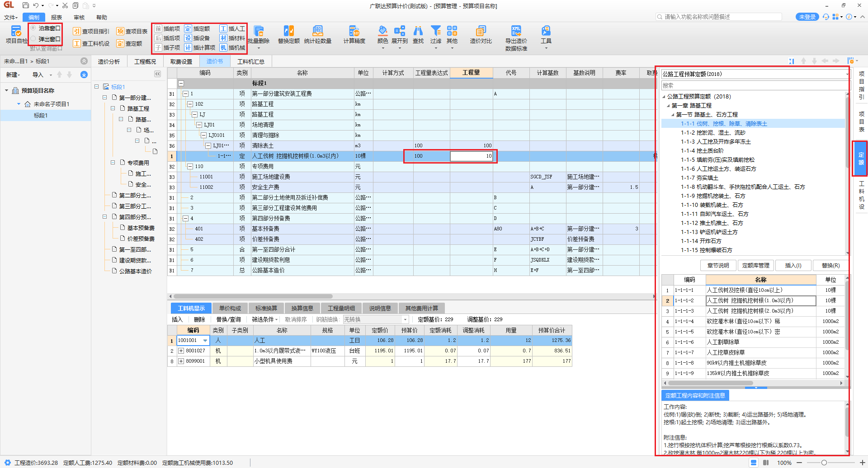Click the zoom in plus button

(x=862, y=463)
